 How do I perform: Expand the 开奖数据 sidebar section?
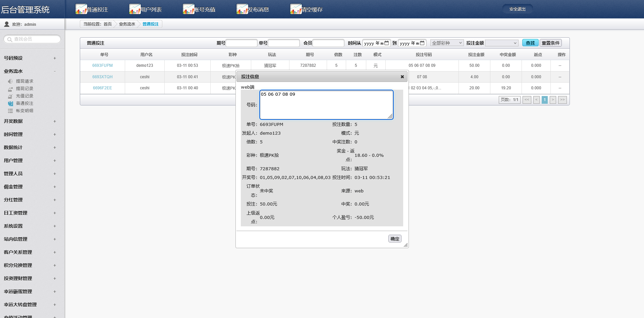[x=55, y=122]
